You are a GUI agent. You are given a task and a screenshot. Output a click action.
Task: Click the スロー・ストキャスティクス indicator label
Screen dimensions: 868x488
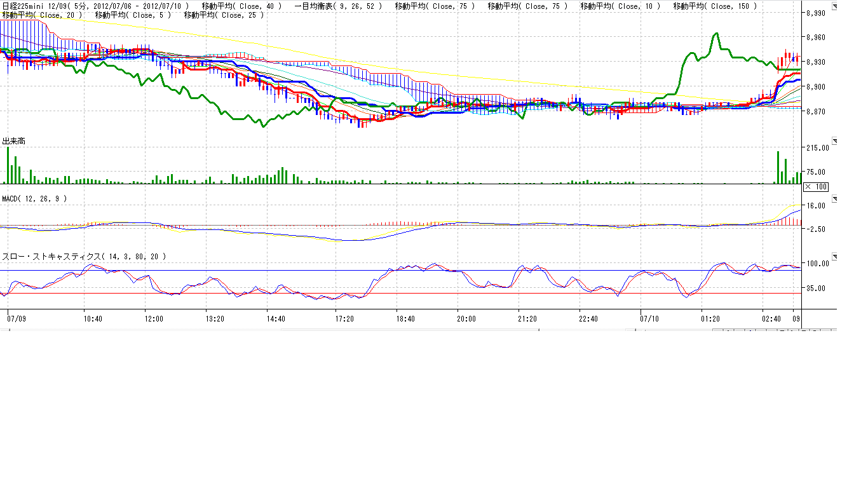coord(85,257)
